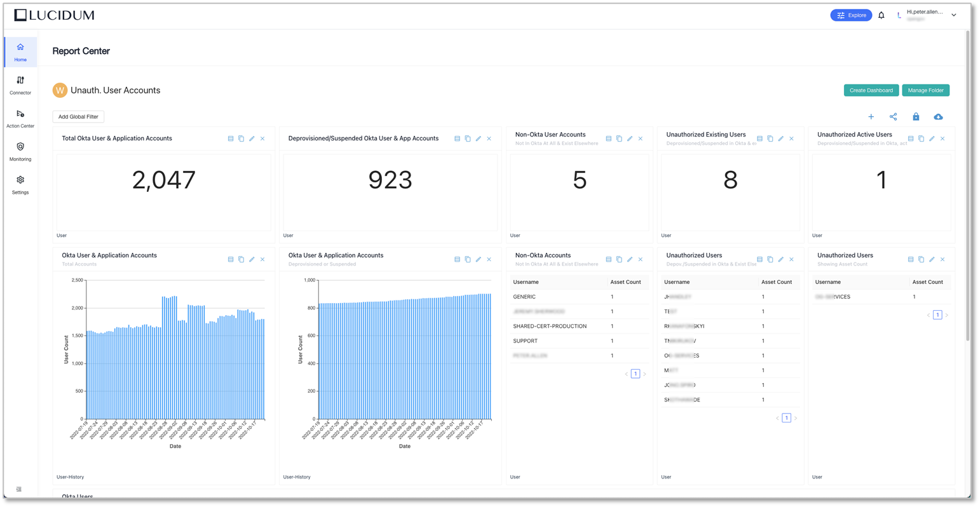Click the Lucidum logo
Screen dimensions: 980x507
pos(54,15)
